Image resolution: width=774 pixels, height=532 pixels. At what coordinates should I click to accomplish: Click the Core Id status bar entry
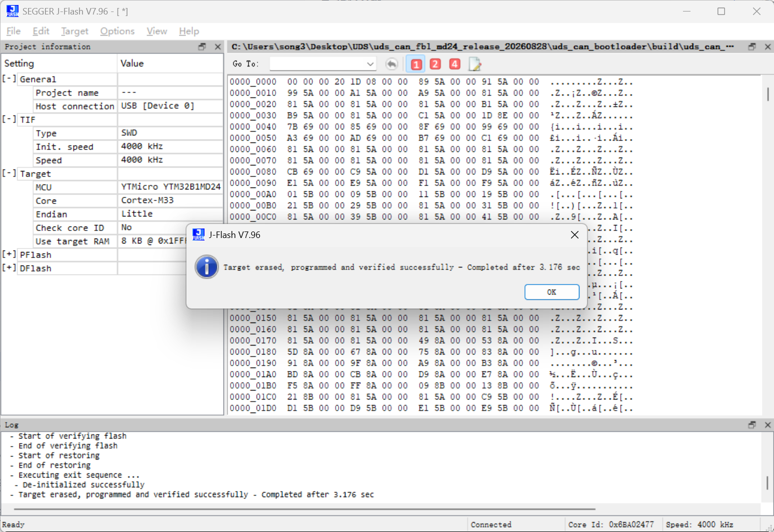point(611,524)
